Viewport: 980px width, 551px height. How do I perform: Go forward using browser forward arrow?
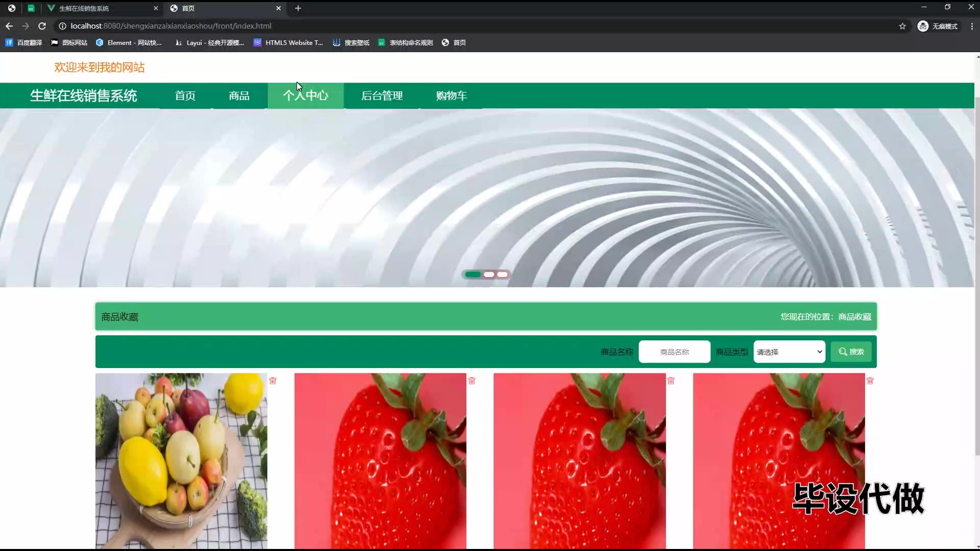click(x=26, y=26)
